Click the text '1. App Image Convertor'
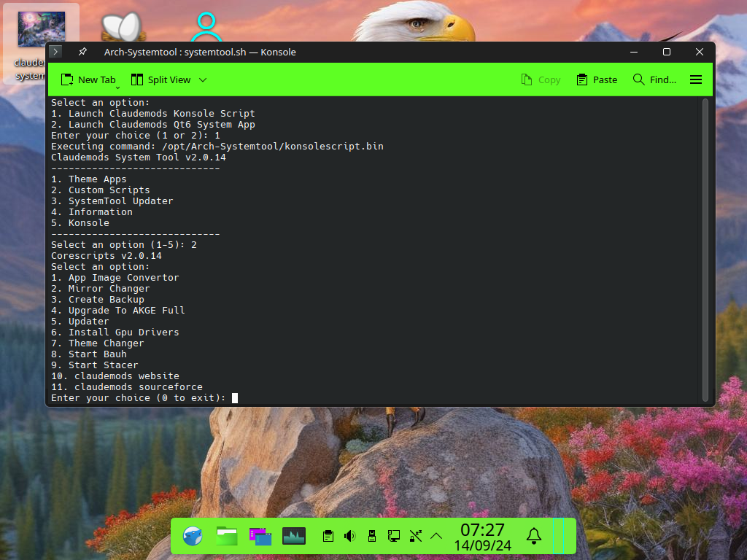This screenshot has width=747, height=560. (x=115, y=278)
